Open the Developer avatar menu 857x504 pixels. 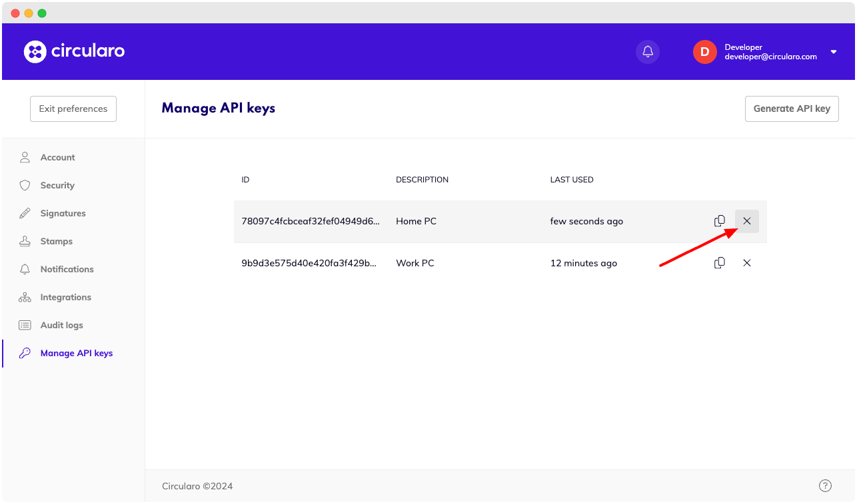click(x=704, y=51)
